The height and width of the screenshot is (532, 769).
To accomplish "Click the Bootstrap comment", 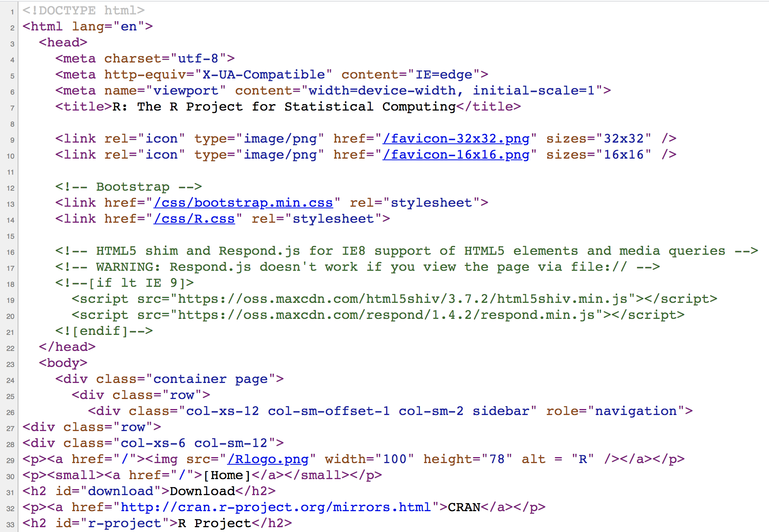I will pyautogui.click(x=128, y=187).
